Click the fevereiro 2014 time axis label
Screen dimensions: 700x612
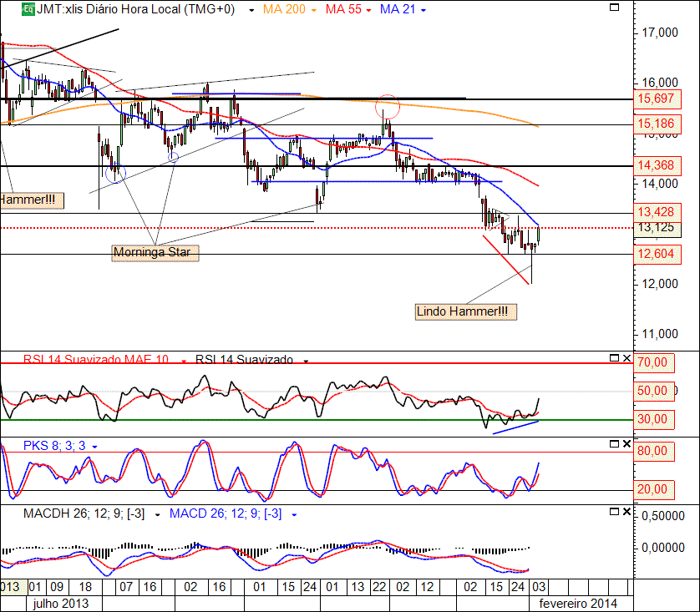click(578, 604)
